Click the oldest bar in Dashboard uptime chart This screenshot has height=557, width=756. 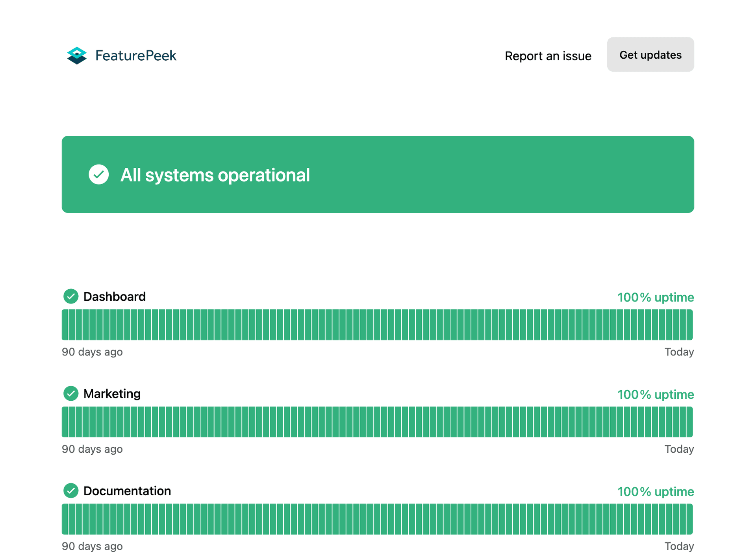point(65,325)
